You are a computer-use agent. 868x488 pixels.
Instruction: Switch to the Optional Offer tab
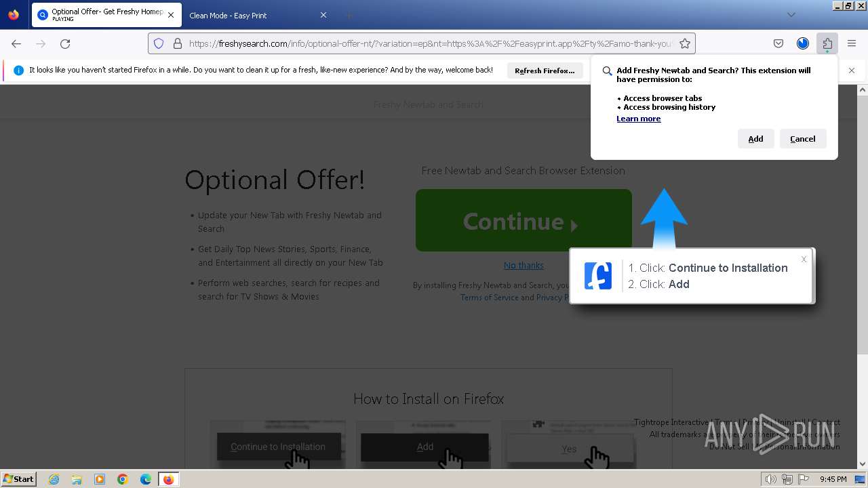point(106,15)
